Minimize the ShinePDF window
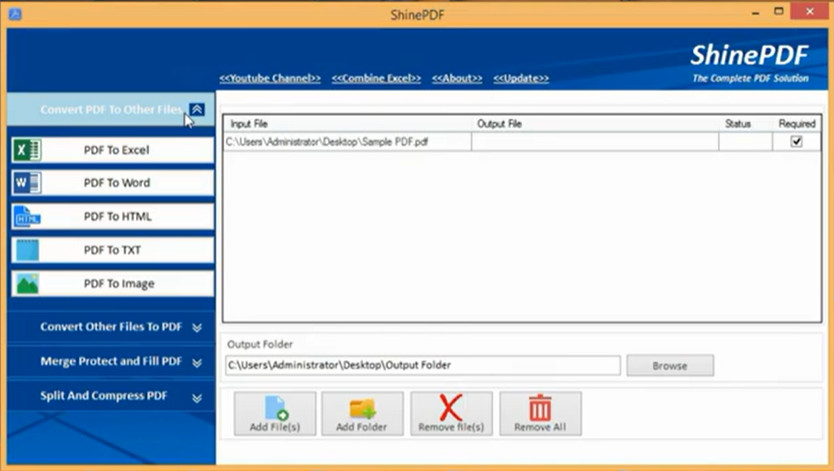This screenshot has width=834, height=471. click(755, 12)
